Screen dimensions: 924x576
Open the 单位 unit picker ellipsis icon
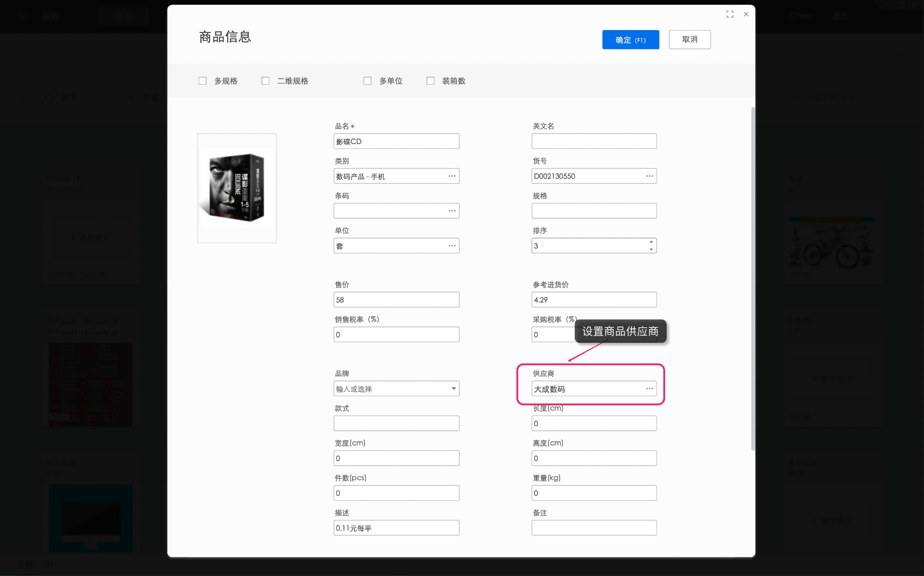[x=452, y=245]
